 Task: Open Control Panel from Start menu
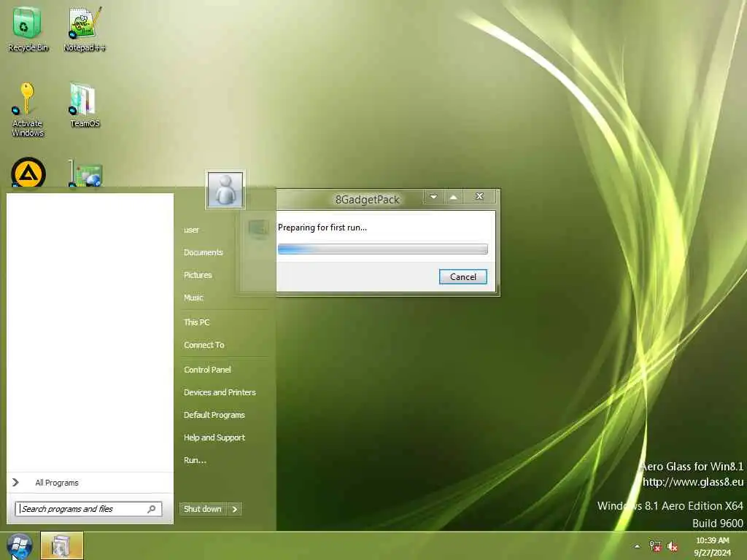tap(207, 370)
